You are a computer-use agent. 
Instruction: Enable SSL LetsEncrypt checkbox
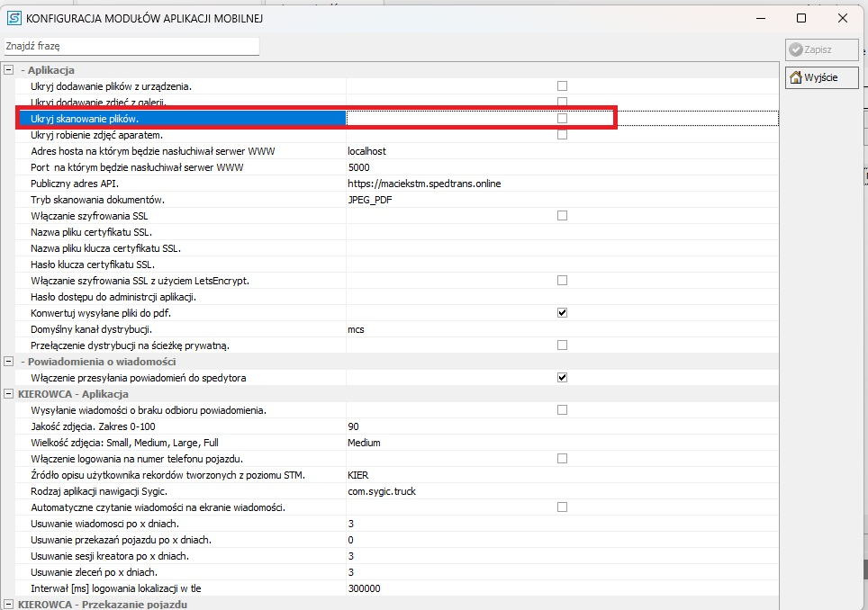click(x=563, y=281)
